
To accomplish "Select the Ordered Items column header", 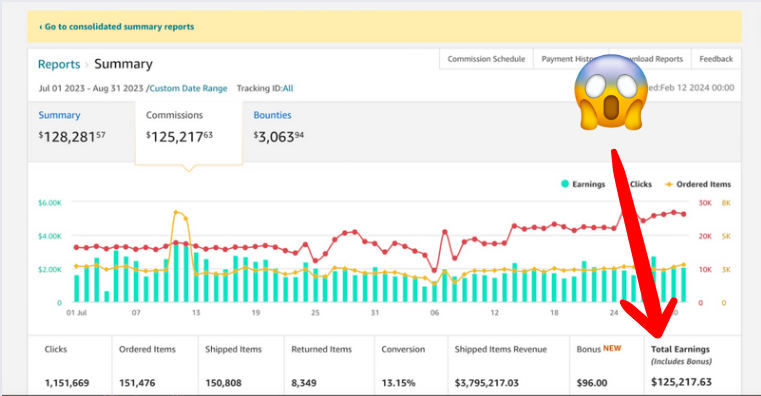I will [x=147, y=349].
